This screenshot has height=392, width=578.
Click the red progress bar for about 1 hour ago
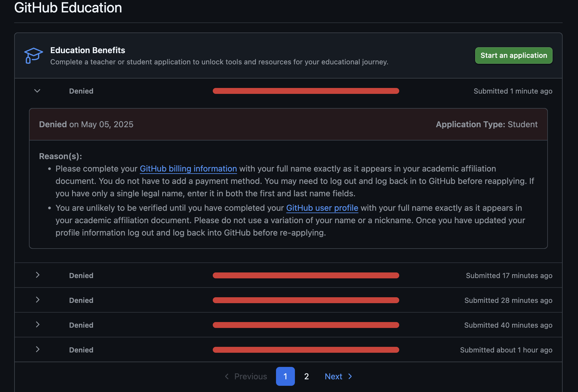coord(306,350)
